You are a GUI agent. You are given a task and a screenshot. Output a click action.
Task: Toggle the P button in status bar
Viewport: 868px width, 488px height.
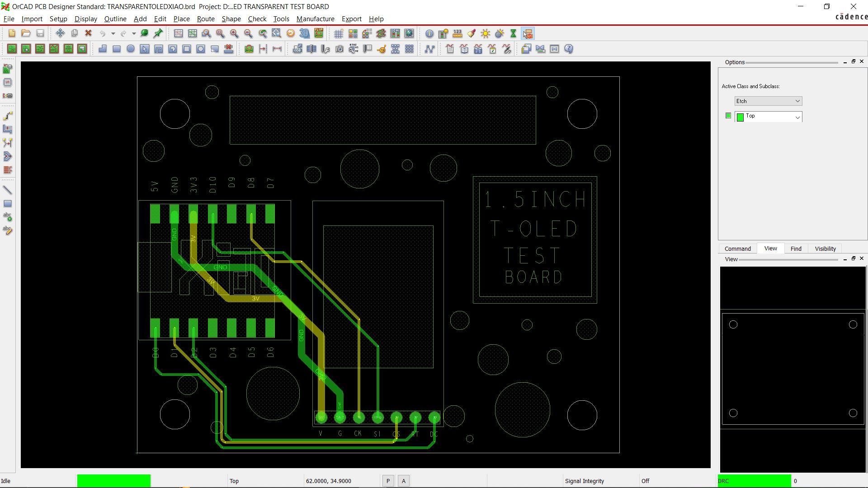[388, 481]
